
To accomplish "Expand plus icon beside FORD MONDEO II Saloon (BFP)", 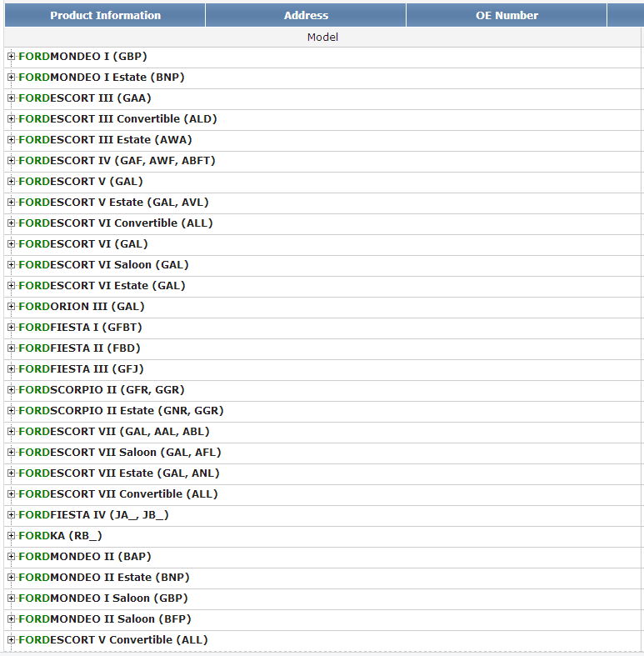I will pos(12,618).
